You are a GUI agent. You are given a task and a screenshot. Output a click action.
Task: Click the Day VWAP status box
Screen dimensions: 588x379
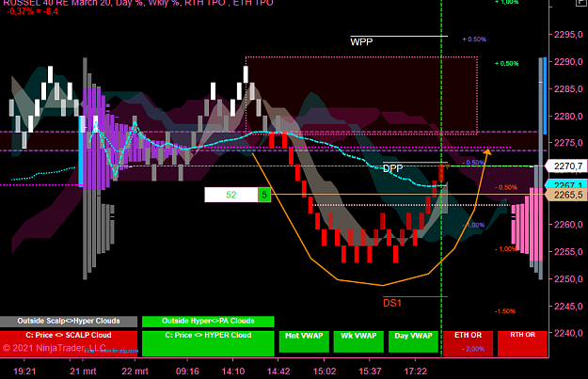pyautogui.click(x=413, y=341)
